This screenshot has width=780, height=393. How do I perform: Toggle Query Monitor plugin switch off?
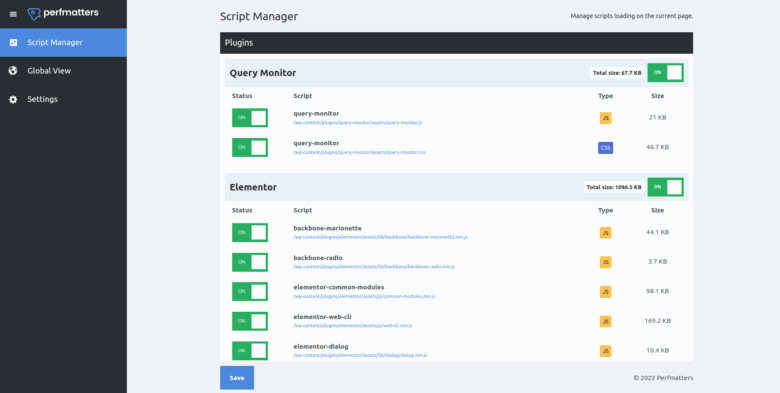[666, 73]
